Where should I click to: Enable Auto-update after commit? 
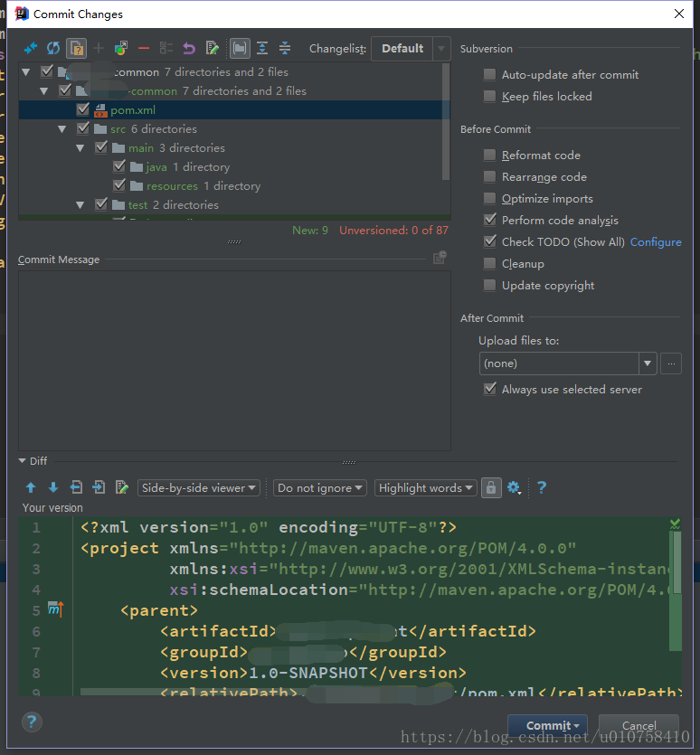(x=489, y=74)
